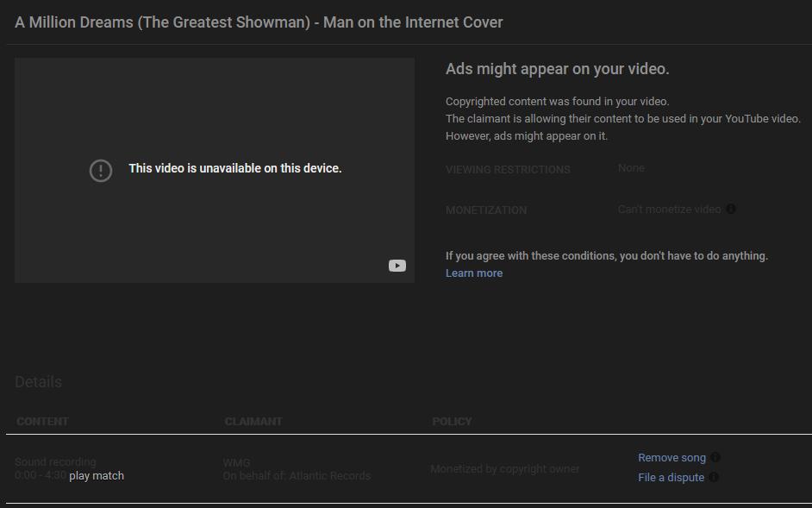The width and height of the screenshot is (812, 508).
Task: Click the CLAIMANT column header
Action: 253,422
